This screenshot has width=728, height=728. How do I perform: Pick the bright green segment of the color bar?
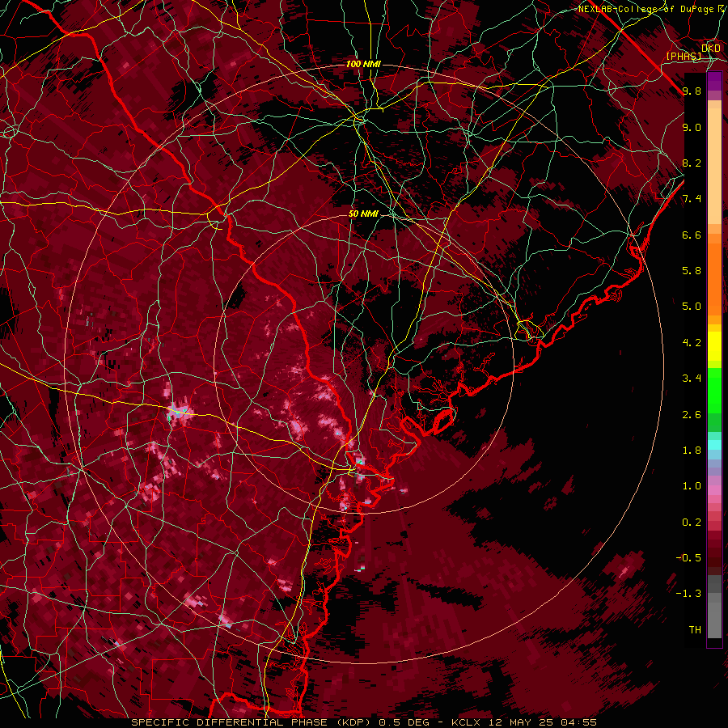point(714,392)
